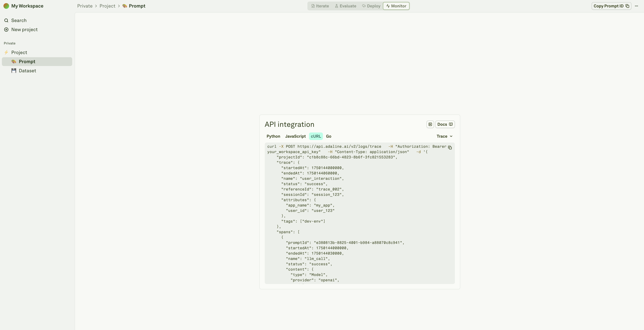Open Evaluate using the flask icon
The height and width of the screenshot is (330, 644).
(337, 6)
